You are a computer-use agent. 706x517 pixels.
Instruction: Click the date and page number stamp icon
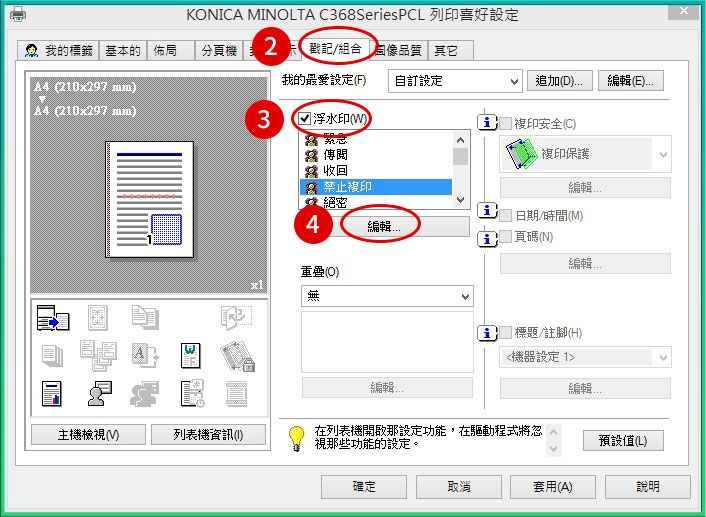[192, 393]
